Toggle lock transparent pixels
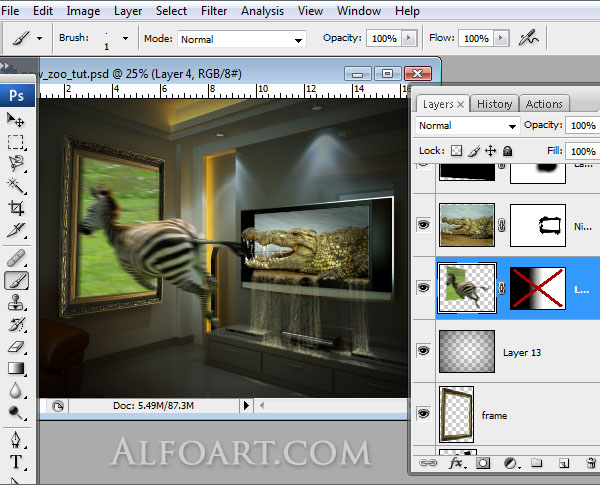This screenshot has height=485, width=600. 456,151
